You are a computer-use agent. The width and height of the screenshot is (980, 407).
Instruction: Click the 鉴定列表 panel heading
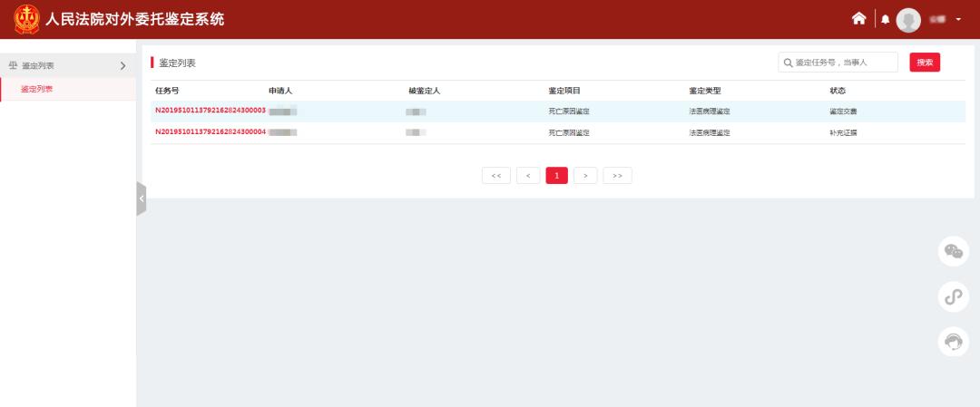coord(178,63)
